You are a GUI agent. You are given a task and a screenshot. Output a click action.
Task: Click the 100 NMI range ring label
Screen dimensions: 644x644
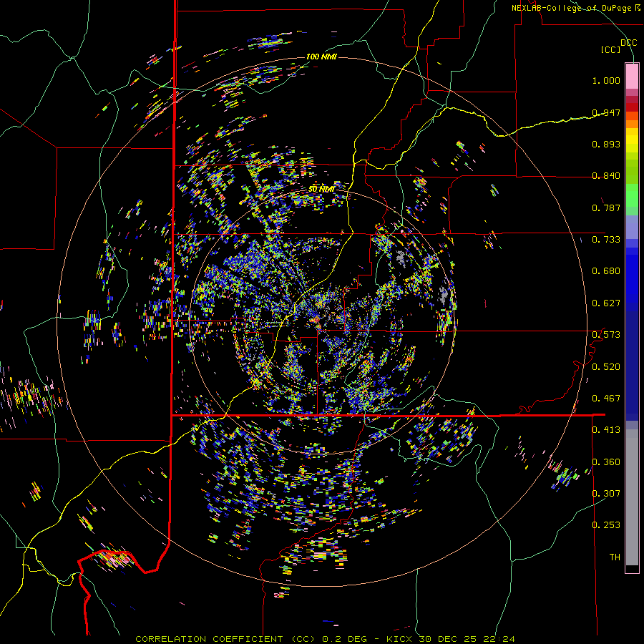(321, 57)
